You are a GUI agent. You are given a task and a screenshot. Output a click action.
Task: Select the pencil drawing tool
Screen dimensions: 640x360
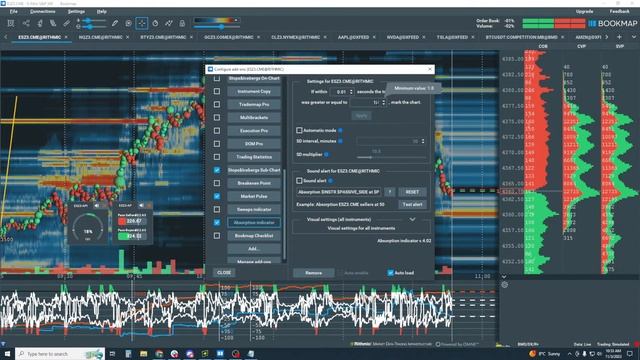[115, 23]
